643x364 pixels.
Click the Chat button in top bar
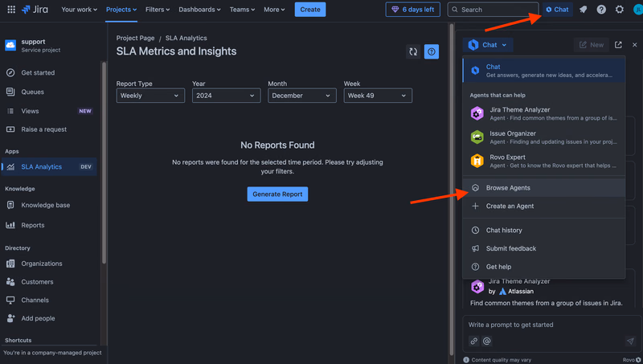tap(557, 10)
